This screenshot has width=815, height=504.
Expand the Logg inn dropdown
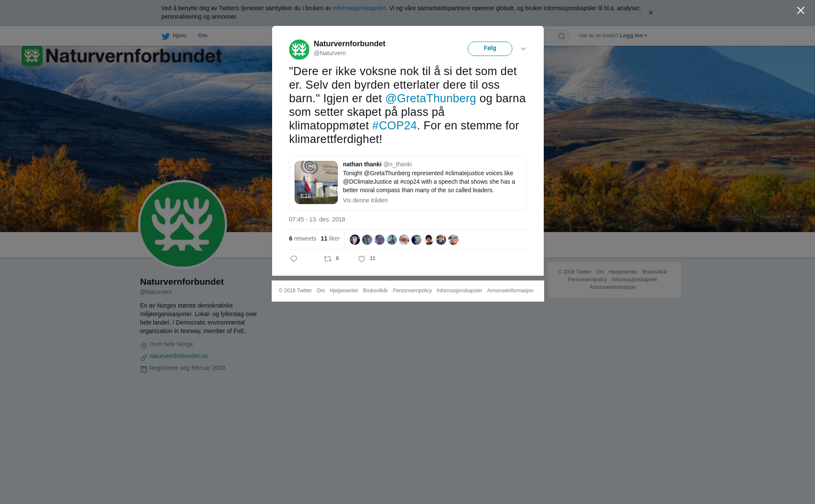(633, 36)
